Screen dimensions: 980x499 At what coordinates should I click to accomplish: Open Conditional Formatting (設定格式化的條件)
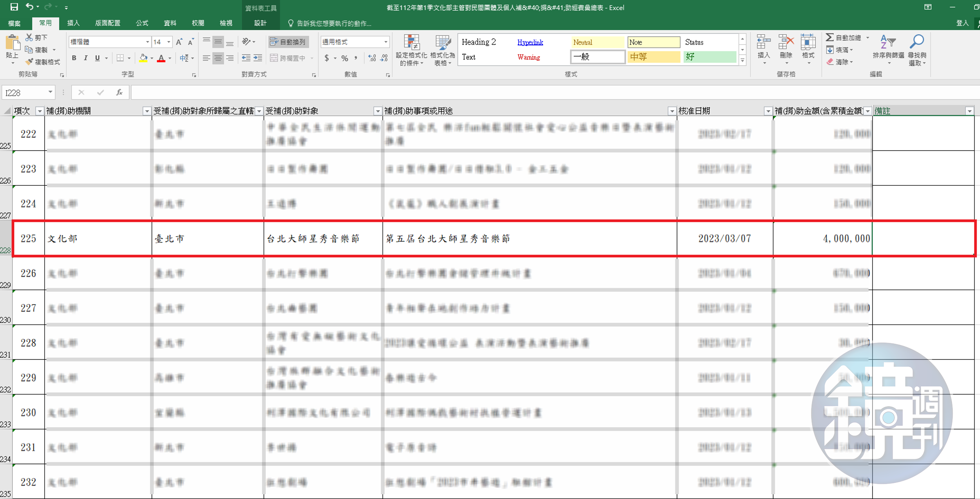(411, 51)
